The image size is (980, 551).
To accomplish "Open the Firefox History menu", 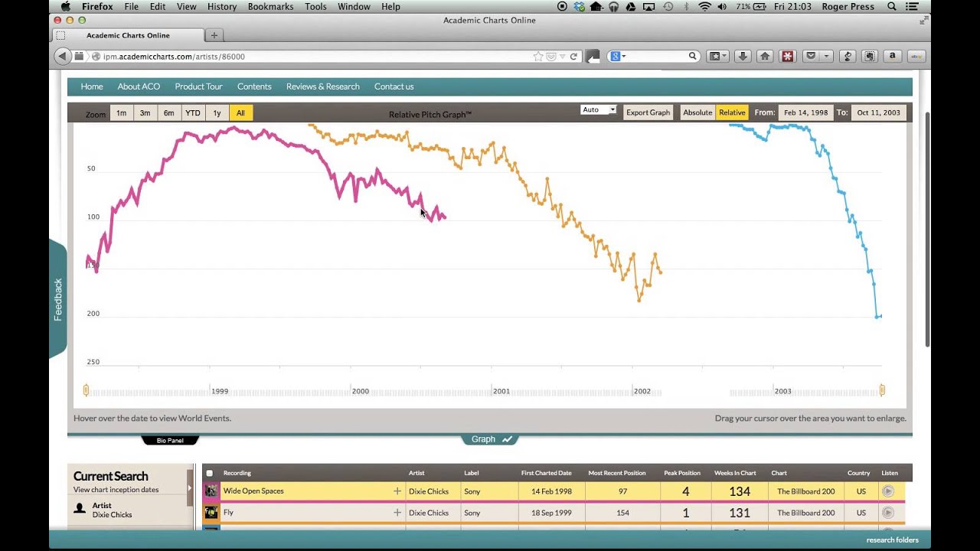I will [x=222, y=7].
